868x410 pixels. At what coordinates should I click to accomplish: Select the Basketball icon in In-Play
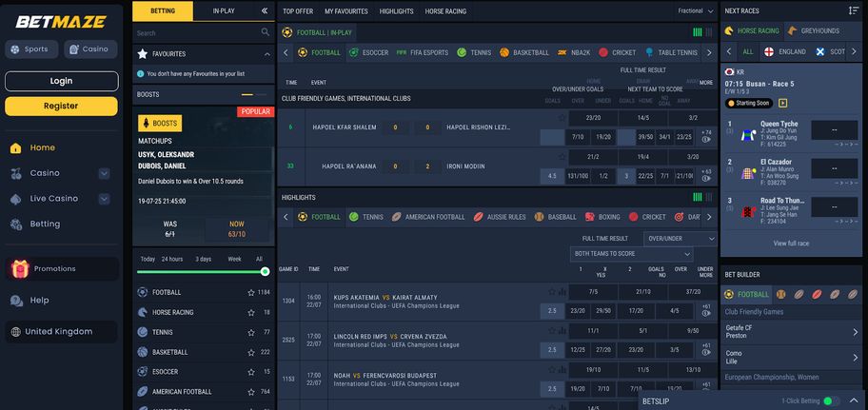point(504,52)
